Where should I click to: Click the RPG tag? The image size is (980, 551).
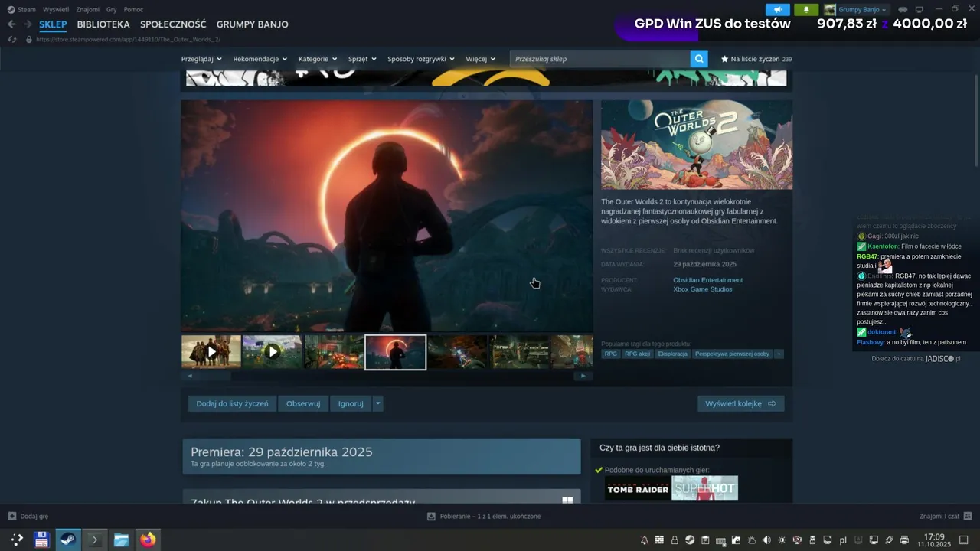click(610, 354)
